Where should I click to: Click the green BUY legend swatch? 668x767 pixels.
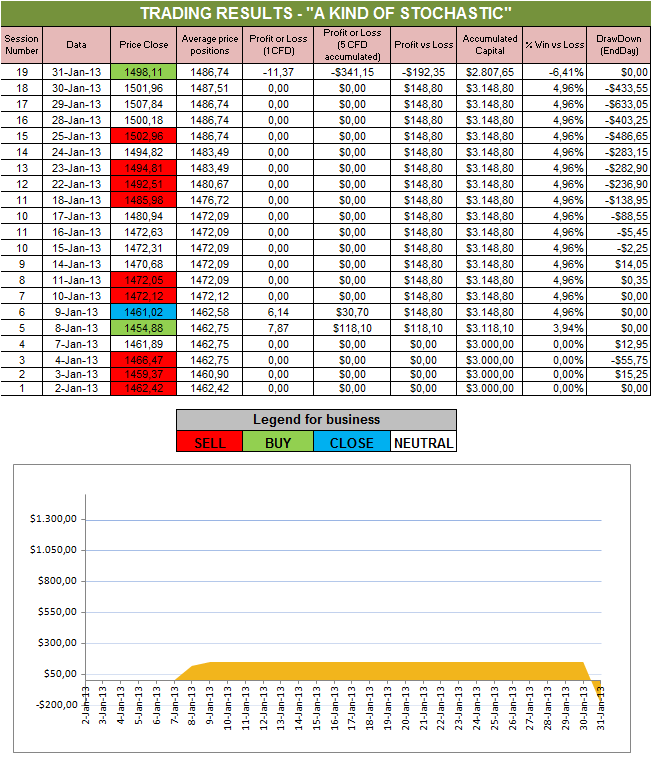278,442
